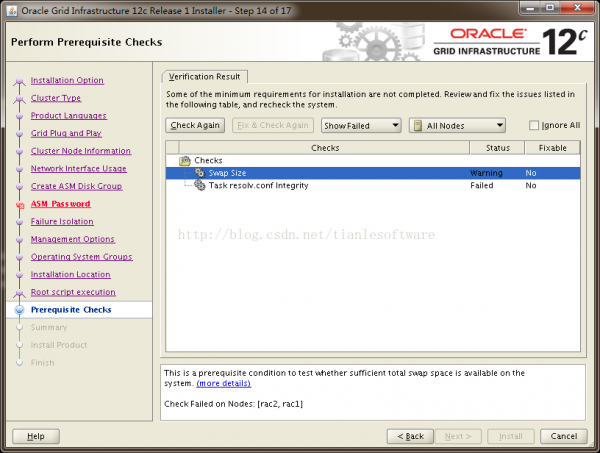Go to Failure Isolation step
The height and width of the screenshot is (453, 600).
pos(62,221)
